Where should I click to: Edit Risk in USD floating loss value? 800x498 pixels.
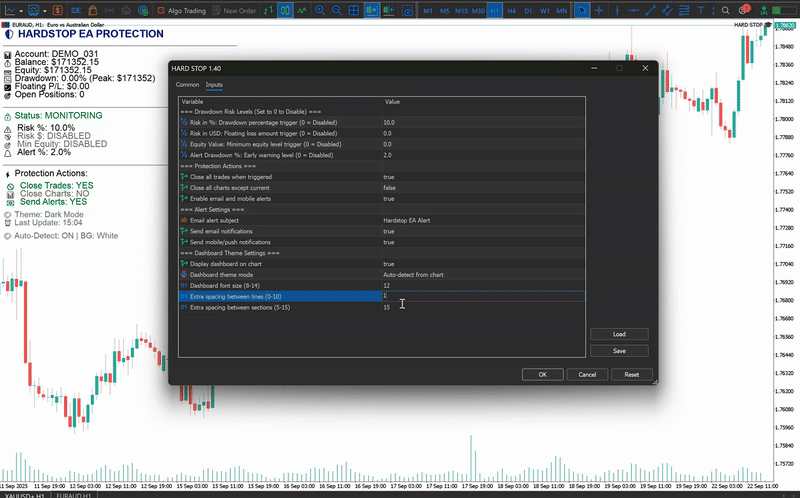(x=483, y=133)
